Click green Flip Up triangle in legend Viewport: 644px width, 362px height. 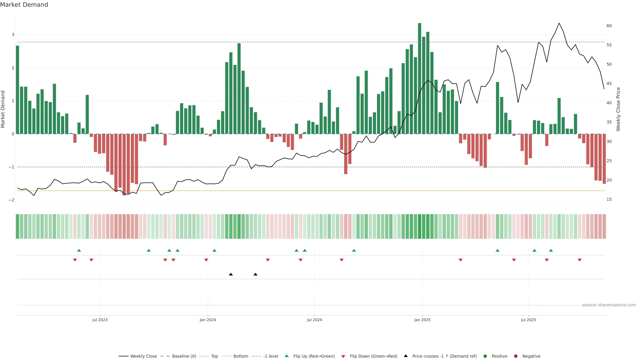pos(287,356)
